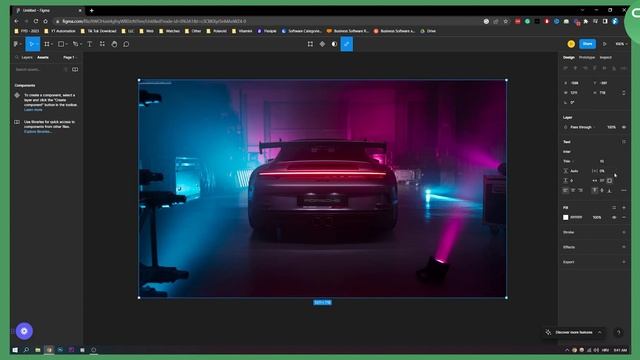Select the Frame tool
640x360 pixels.
coord(47,44)
